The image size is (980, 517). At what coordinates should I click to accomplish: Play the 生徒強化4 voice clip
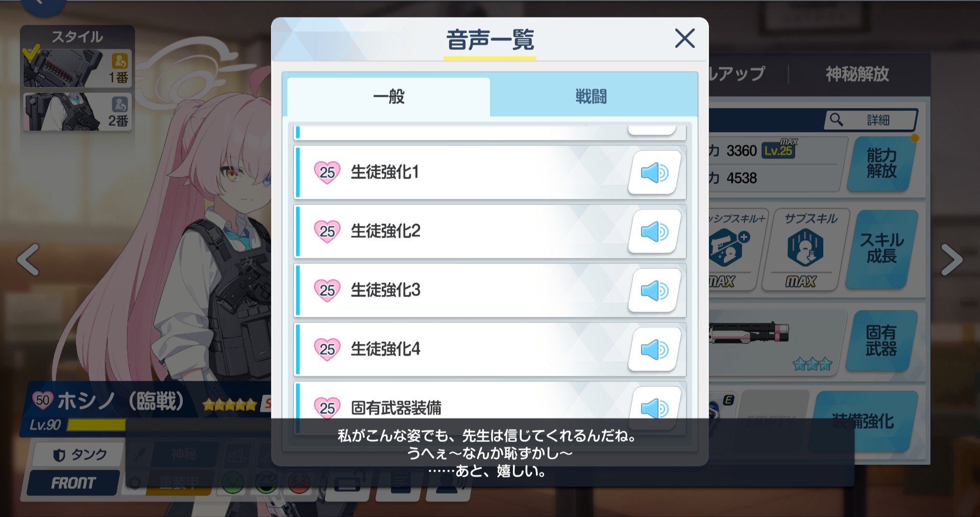pos(654,349)
